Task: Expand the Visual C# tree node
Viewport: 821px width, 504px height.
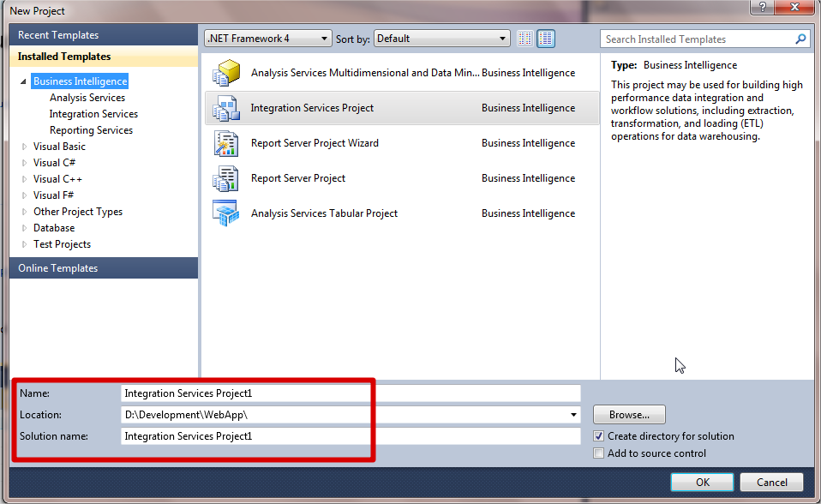Action: point(24,163)
